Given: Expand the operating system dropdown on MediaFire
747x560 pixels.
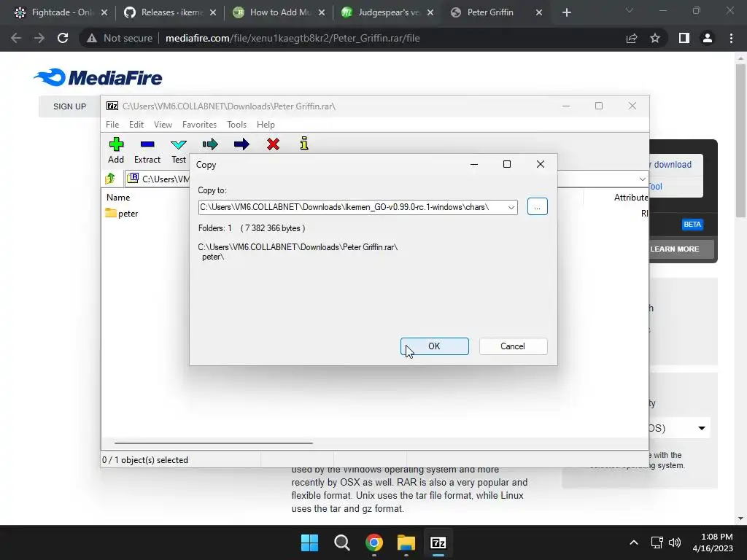Looking at the screenshot, I should [701, 428].
